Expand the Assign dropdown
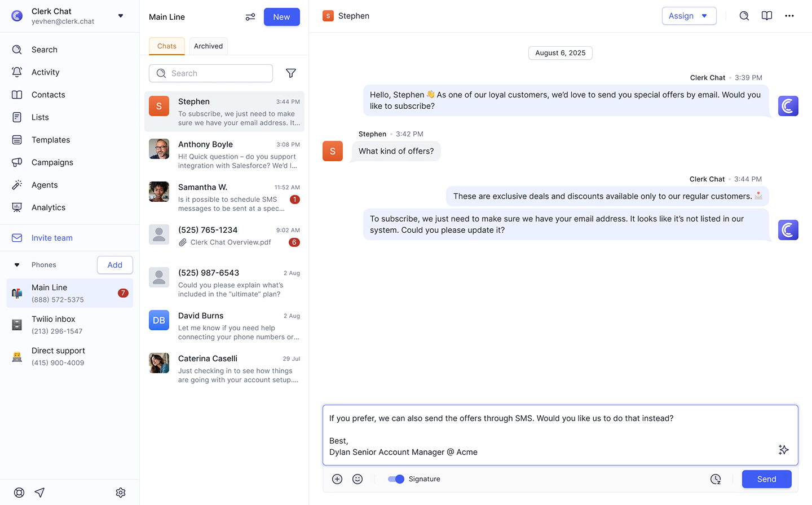 tap(689, 16)
